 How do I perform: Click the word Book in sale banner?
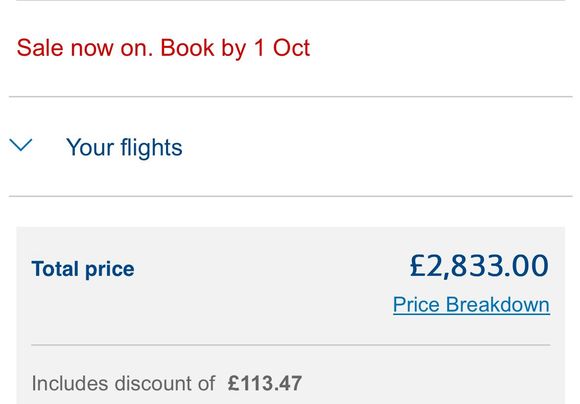pos(187,48)
